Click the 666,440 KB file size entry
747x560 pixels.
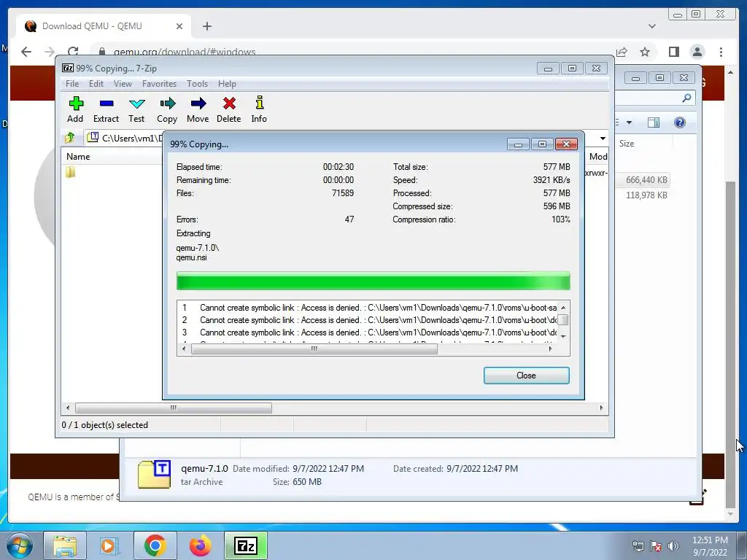646,180
